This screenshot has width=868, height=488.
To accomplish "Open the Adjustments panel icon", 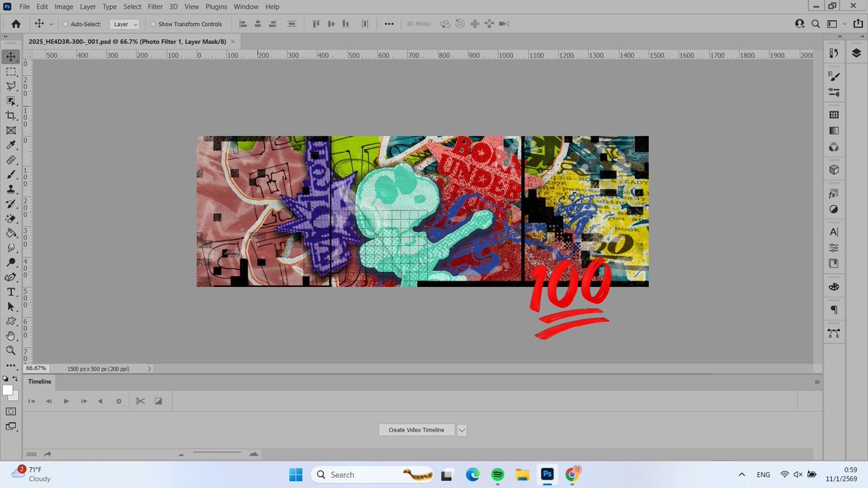I will [834, 210].
